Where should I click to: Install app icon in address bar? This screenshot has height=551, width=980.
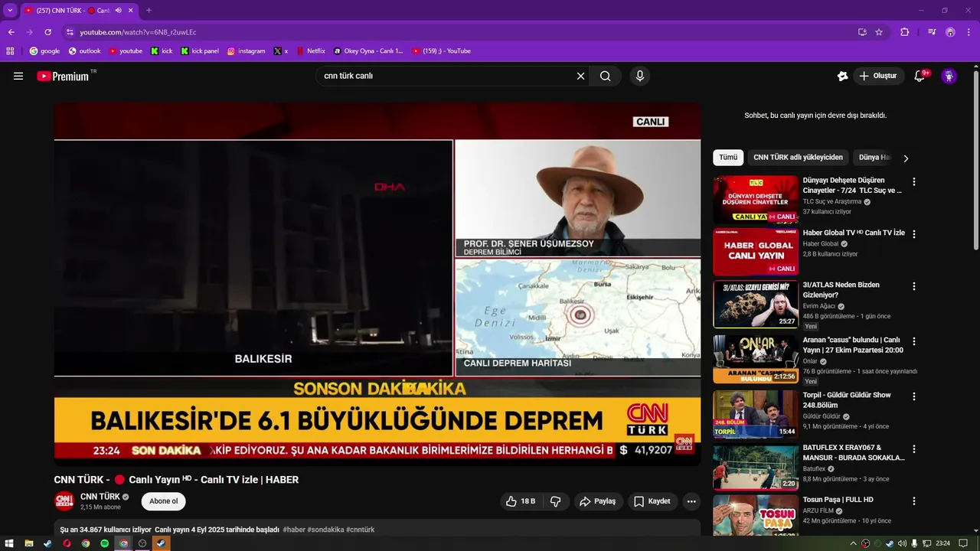[862, 32]
